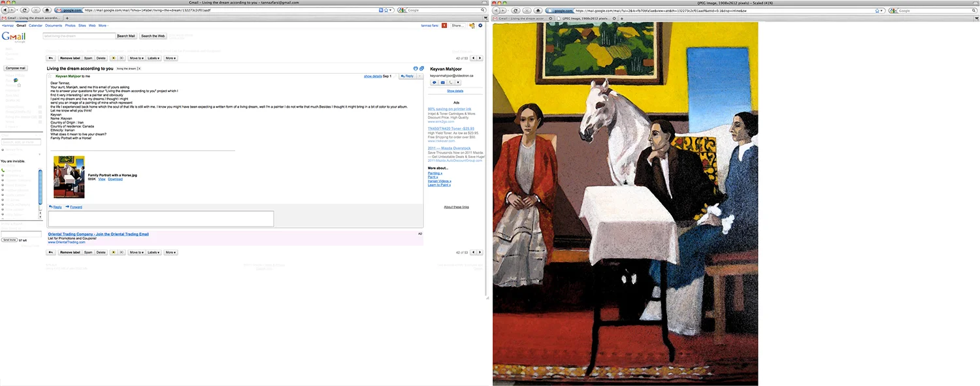Go back in the Gmail browser window
Image resolution: width=980 pixels, height=386 pixels.
4,10
